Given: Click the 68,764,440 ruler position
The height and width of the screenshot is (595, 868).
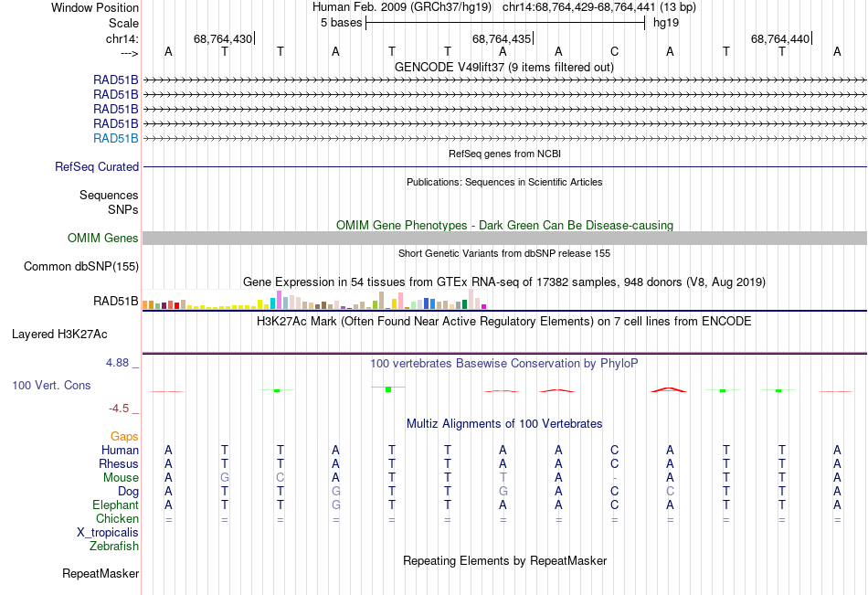Looking at the screenshot, I should click(780, 38).
